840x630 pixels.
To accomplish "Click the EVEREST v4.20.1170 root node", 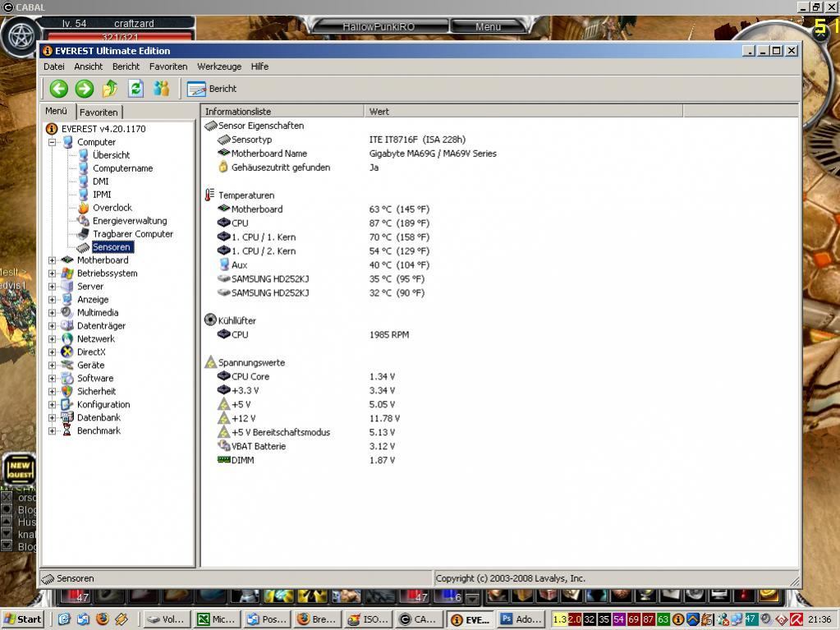I will [x=103, y=129].
